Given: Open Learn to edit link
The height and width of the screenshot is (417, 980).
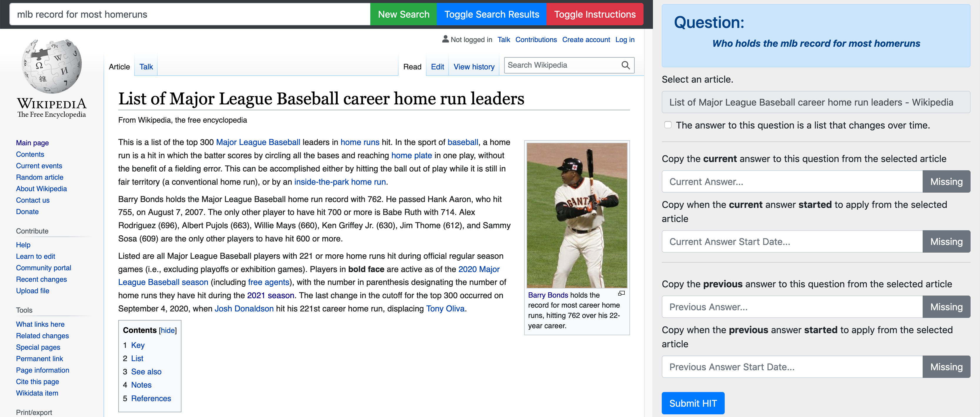Looking at the screenshot, I should tap(35, 256).
